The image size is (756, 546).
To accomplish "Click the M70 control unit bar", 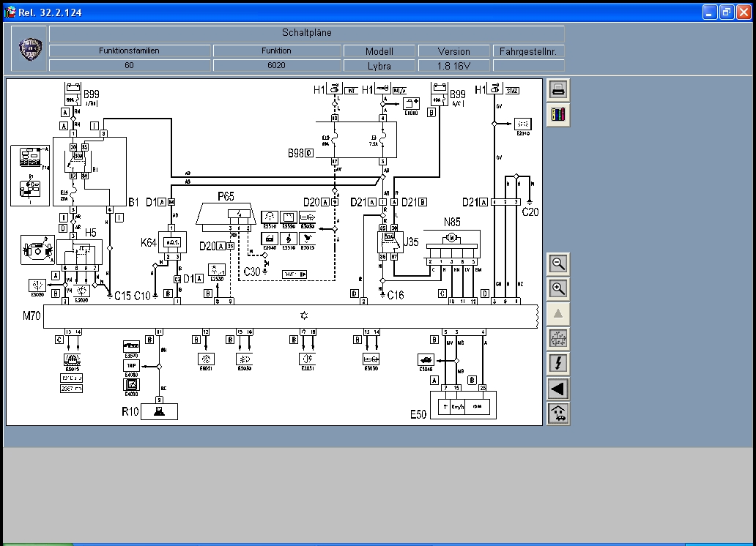I will click(x=291, y=316).
